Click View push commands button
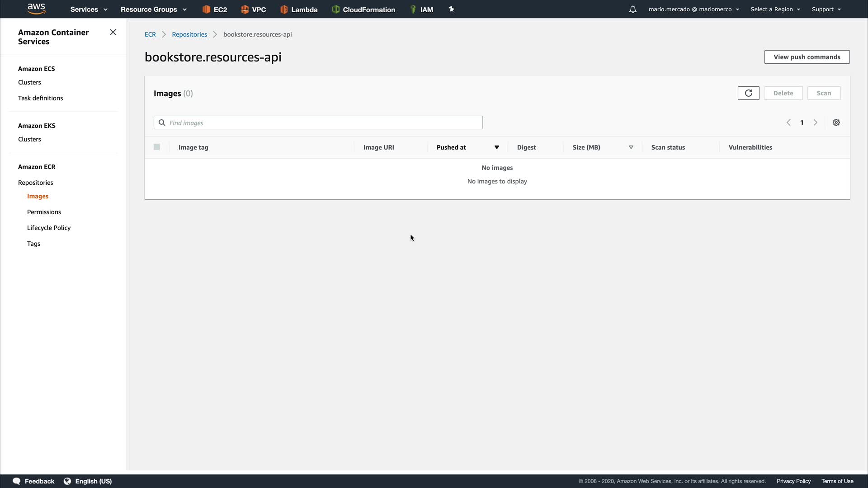The height and width of the screenshot is (488, 868). [x=807, y=57]
